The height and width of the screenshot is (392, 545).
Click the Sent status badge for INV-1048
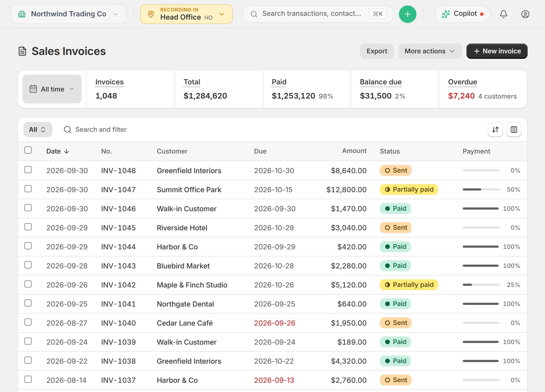point(395,170)
